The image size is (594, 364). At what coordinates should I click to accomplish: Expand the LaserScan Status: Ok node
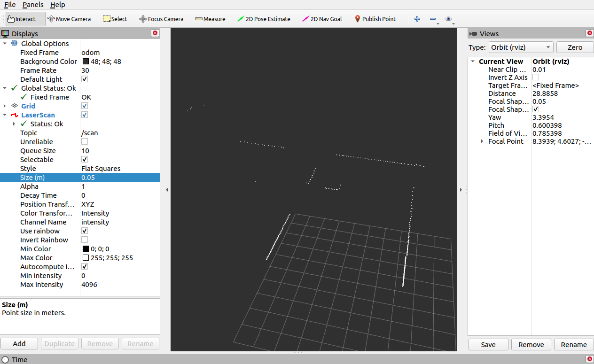[x=14, y=124]
